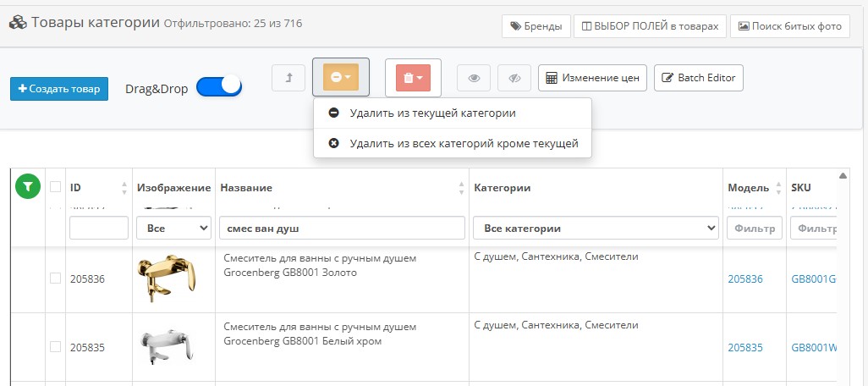The height and width of the screenshot is (386, 868).
Task: Click the green filter funnel icon
Action: point(28,187)
